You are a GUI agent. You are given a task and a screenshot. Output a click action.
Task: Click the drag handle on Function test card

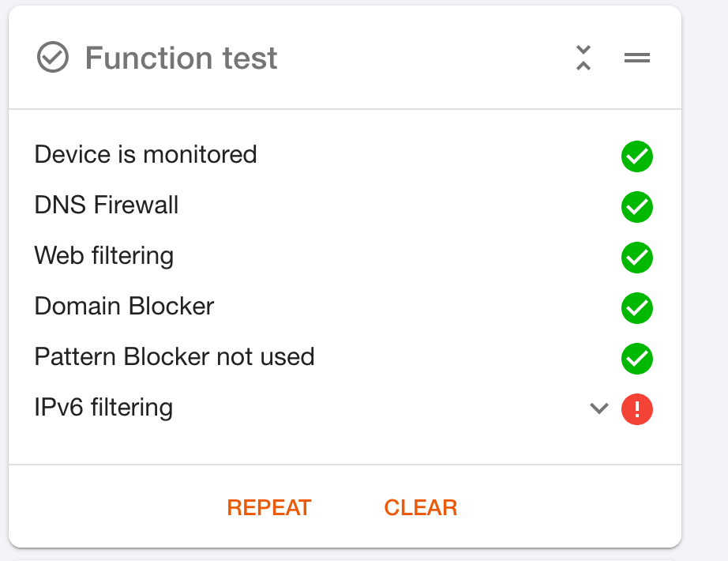click(637, 58)
